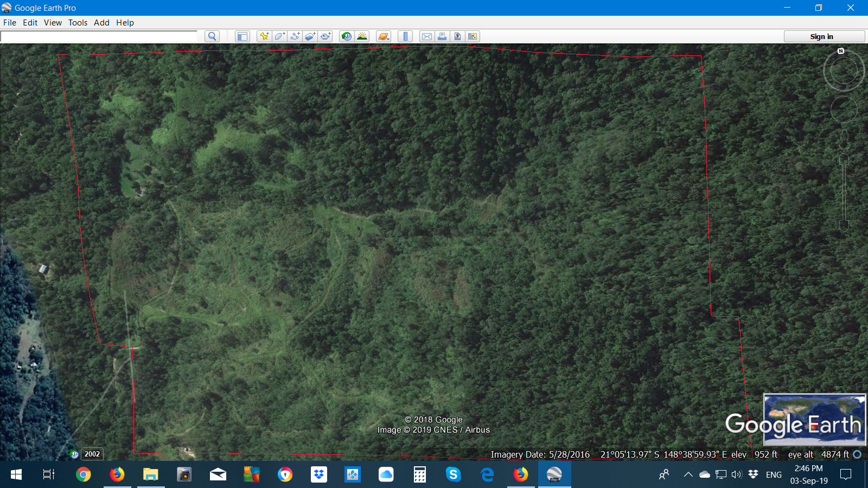Screen dimensions: 868x488
Task: Open the Tools menu
Action: coord(78,23)
